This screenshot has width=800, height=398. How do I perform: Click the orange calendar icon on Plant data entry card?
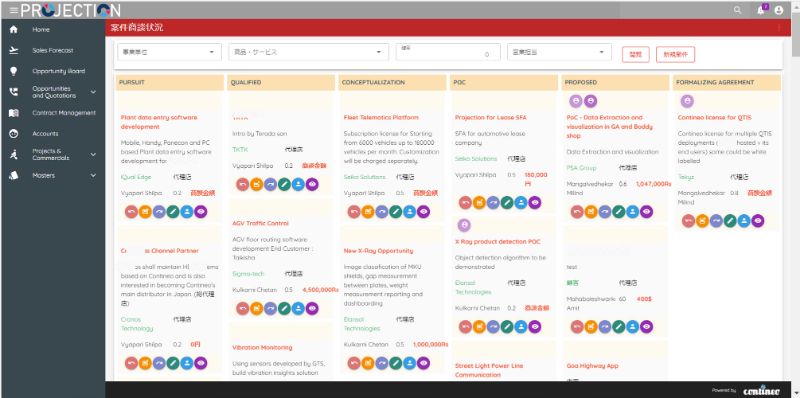point(145,212)
